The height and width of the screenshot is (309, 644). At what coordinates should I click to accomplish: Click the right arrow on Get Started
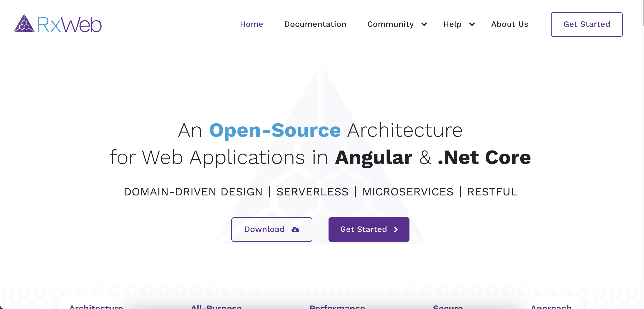(396, 229)
